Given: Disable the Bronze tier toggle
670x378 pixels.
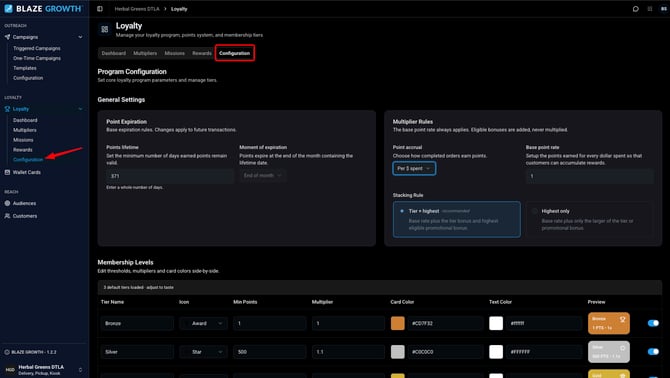Looking at the screenshot, I should (x=653, y=323).
